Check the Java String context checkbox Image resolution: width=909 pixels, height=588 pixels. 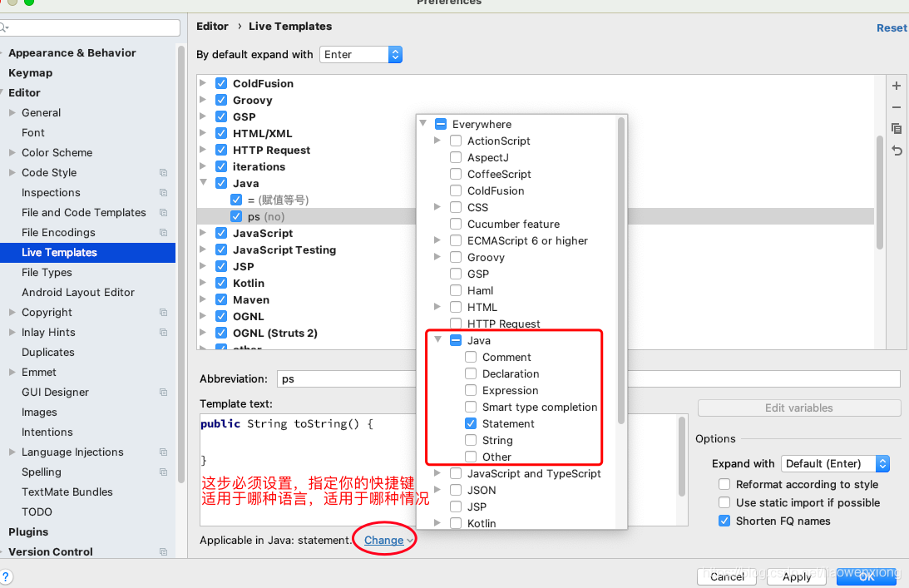tap(471, 440)
